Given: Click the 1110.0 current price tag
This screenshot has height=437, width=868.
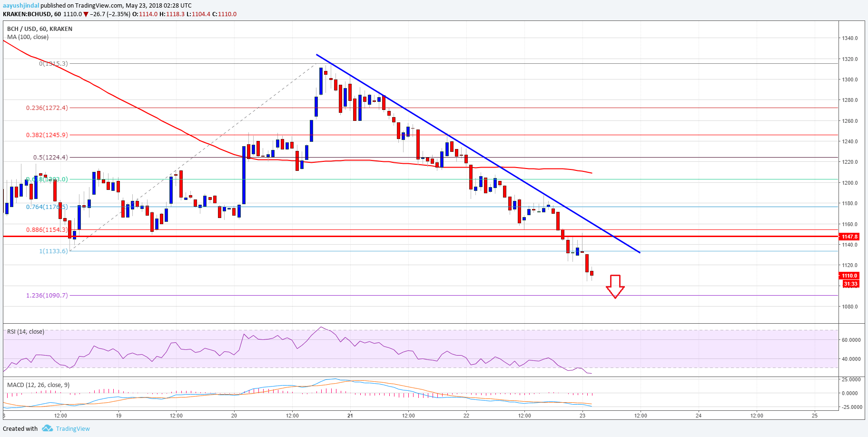Looking at the screenshot, I should [x=849, y=276].
